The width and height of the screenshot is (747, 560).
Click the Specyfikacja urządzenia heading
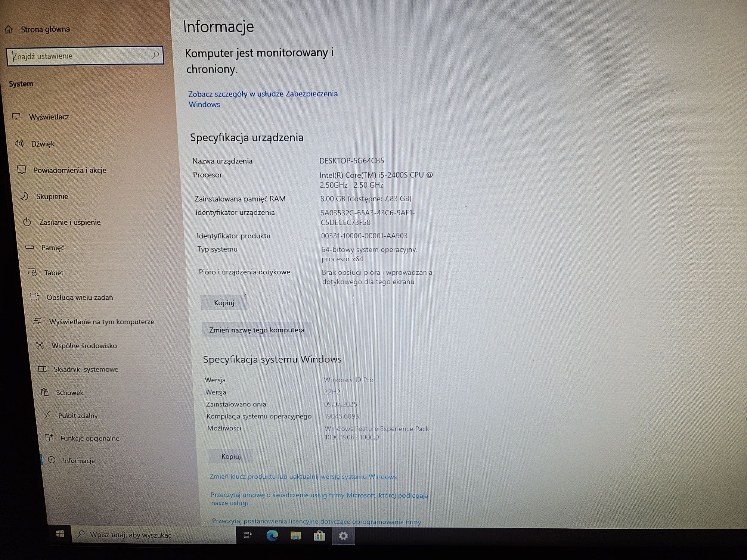pyautogui.click(x=247, y=137)
